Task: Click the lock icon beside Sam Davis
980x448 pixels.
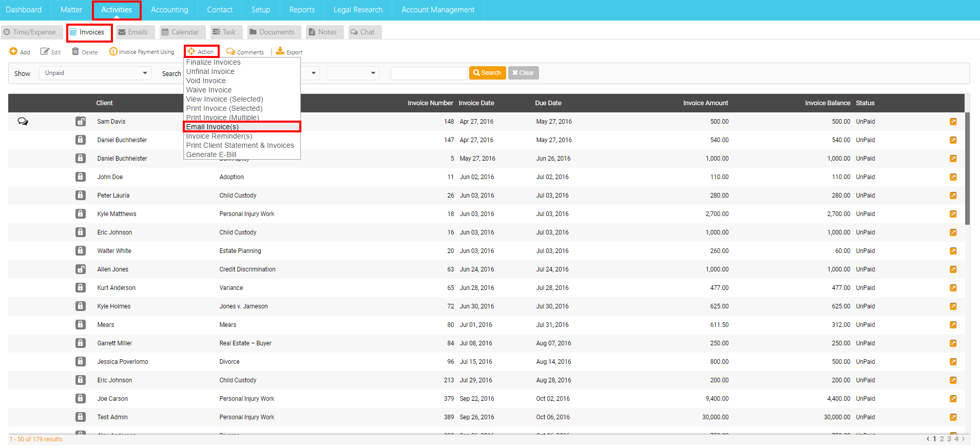Action: 81,122
